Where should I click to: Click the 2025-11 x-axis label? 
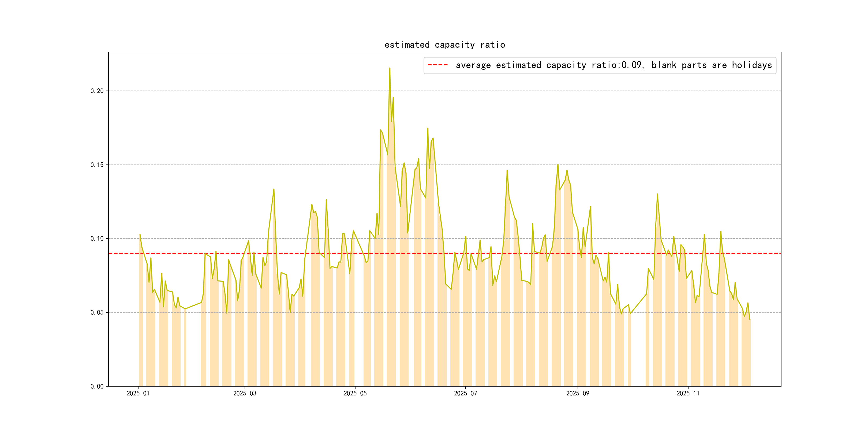tap(688, 393)
